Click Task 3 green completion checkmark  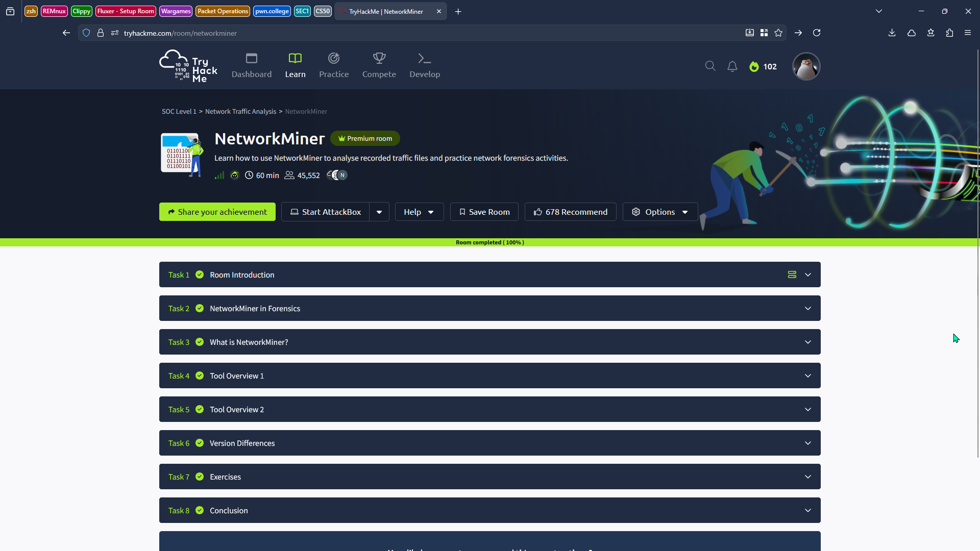(200, 342)
